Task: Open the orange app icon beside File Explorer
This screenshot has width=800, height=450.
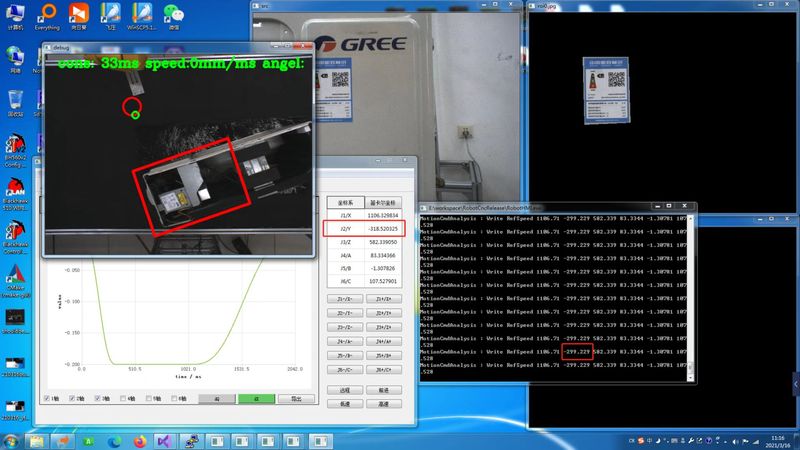Action: click(62, 441)
